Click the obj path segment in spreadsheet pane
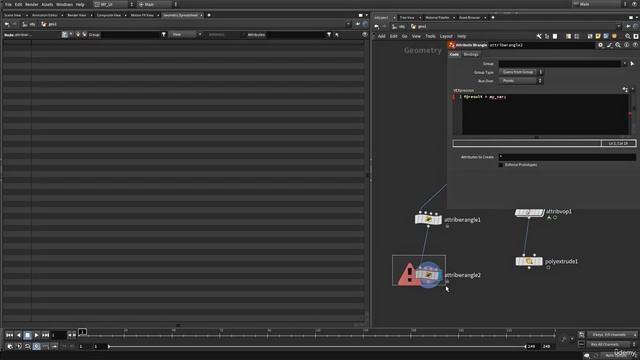640x360 pixels. coord(29,24)
